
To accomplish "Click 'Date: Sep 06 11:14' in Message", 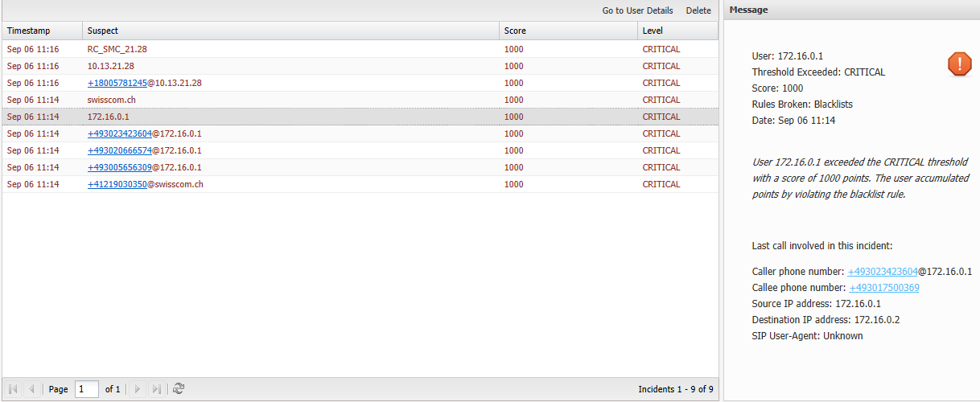I will pos(793,121).
